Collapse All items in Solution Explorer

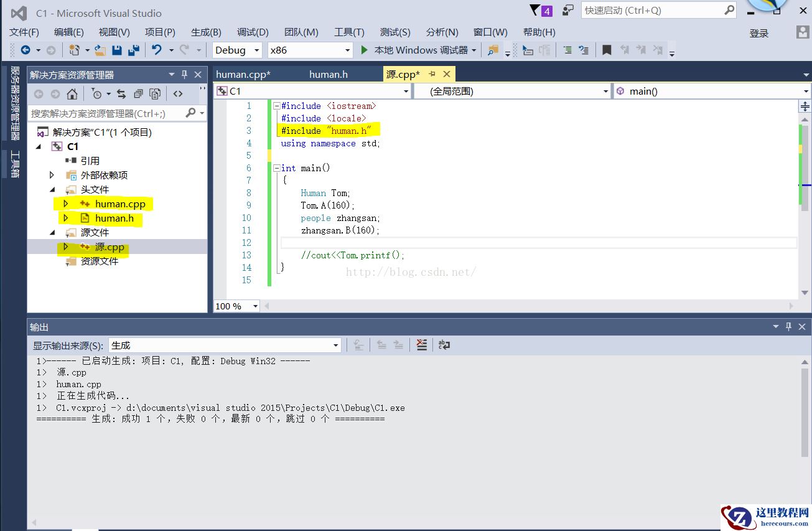[138, 94]
